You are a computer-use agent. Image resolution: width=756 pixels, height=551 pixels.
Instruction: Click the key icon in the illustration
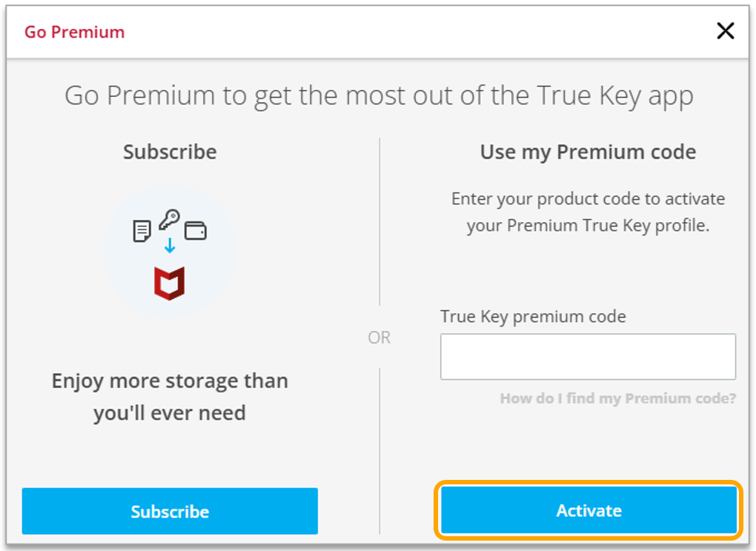coord(169,220)
